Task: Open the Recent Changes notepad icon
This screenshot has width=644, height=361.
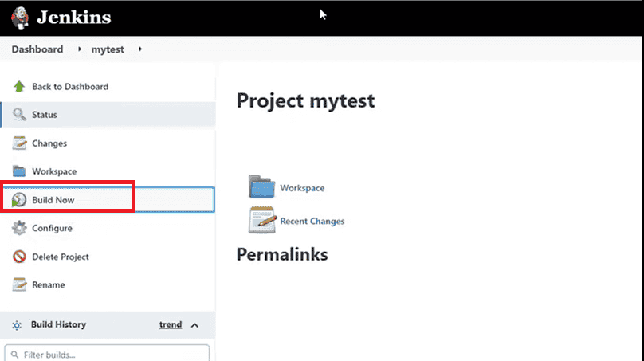Action: (261, 219)
